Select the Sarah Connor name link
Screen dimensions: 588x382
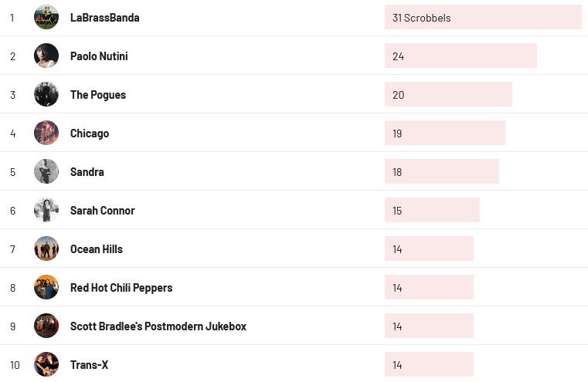(102, 211)
